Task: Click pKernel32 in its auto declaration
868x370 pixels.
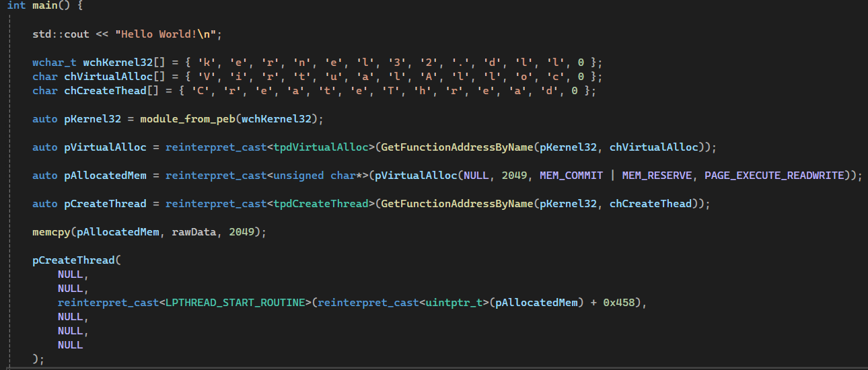Action: tap(92, 119)
